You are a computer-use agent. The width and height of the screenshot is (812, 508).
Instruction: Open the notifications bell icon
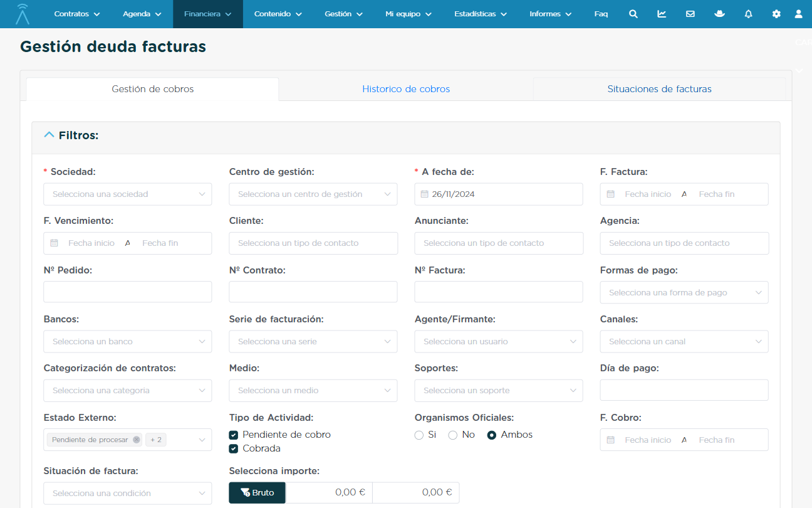(x=748, y=14)
